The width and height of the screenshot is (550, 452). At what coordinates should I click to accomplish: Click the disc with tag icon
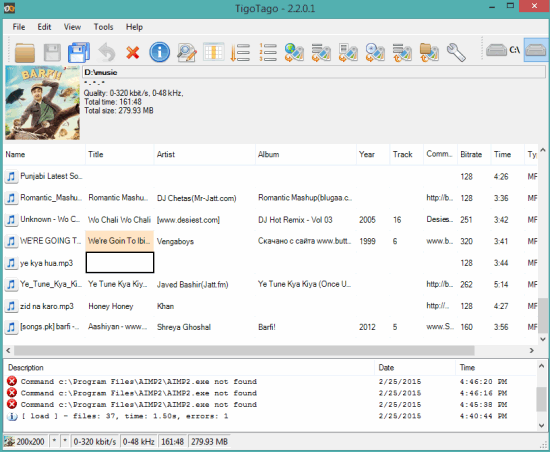[x=375, y=53]
